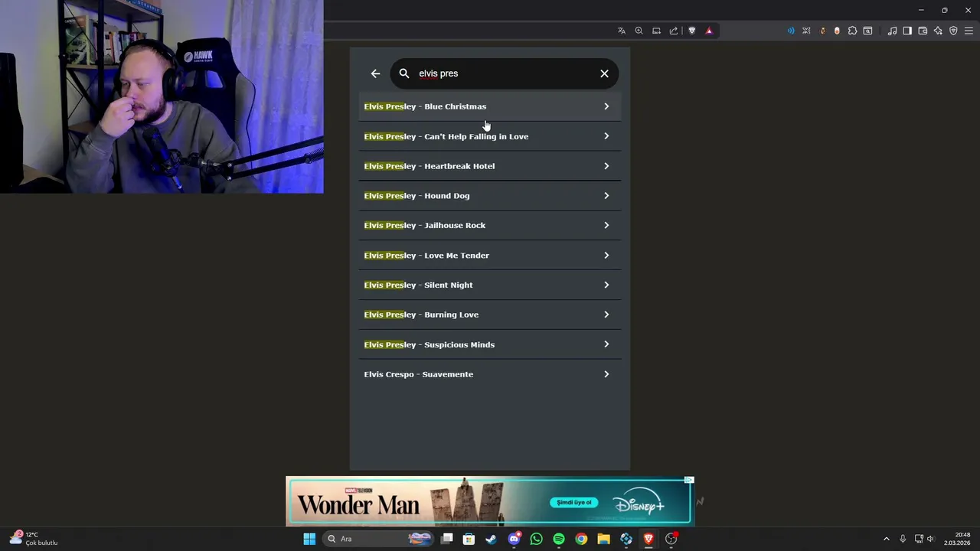Open the Wonder Man ad banner title
Screen dimensions: 980x551
coord(358,504)
